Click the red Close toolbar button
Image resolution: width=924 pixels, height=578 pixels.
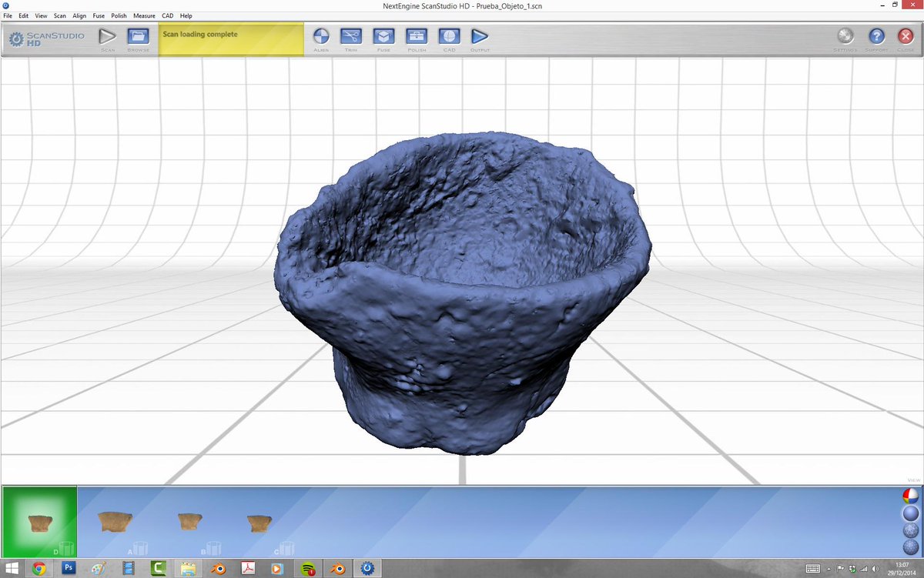point(906,36)
